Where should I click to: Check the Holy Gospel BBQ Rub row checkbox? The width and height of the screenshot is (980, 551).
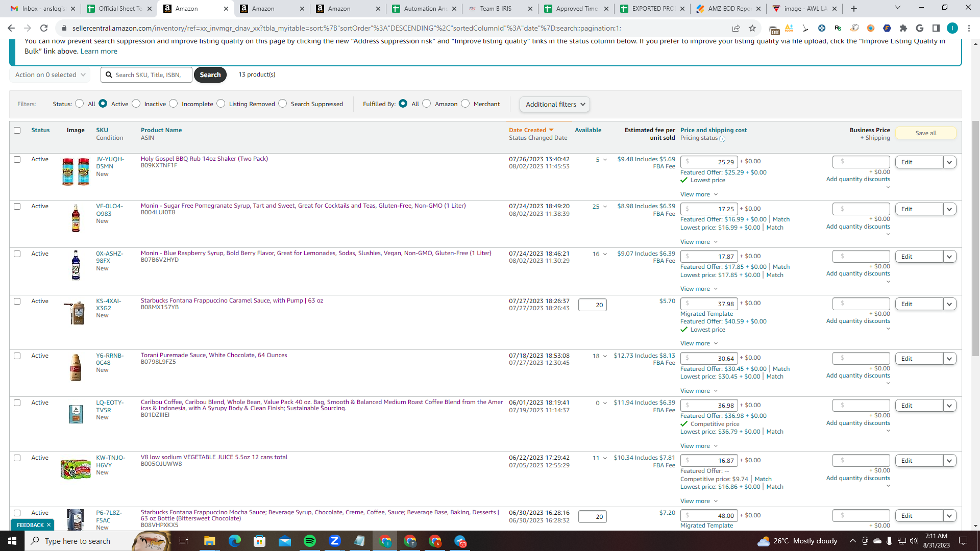(17, 160)
